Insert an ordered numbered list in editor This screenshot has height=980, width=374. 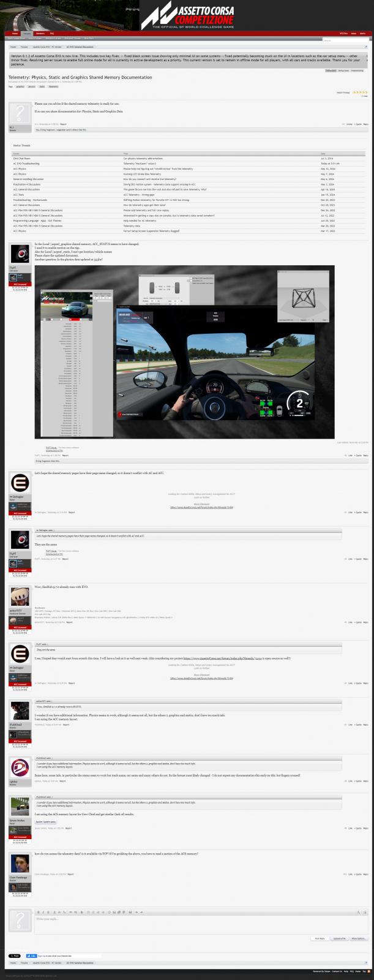(x=93, y=912)
